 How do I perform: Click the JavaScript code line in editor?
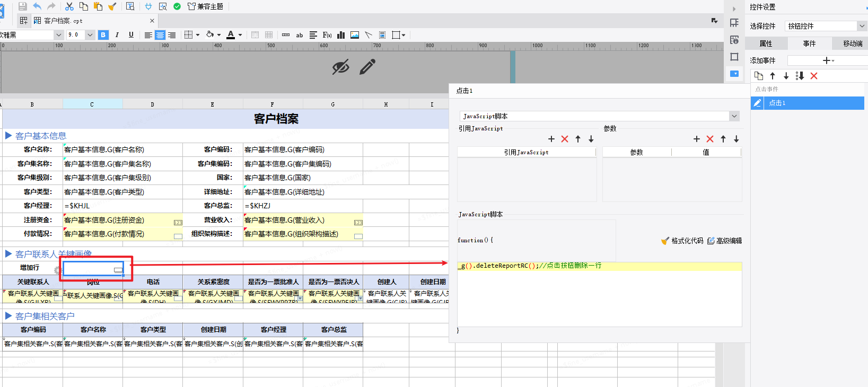click(530, 266)
